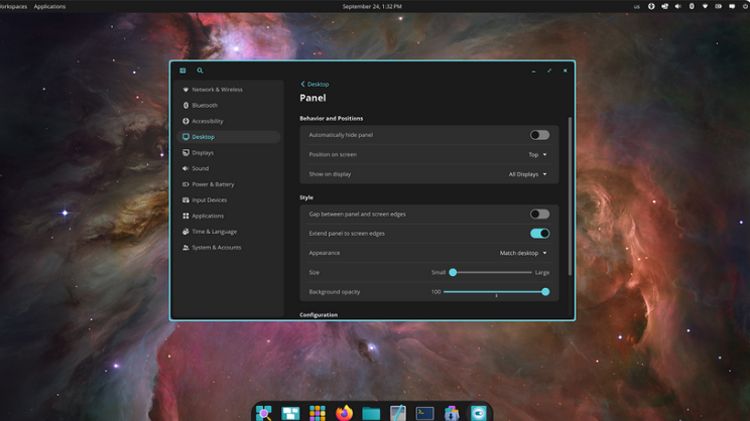Click the date and time in top panel
This screenshot has height=421, width=750.
pyautogui.click(x=372, y=6)
